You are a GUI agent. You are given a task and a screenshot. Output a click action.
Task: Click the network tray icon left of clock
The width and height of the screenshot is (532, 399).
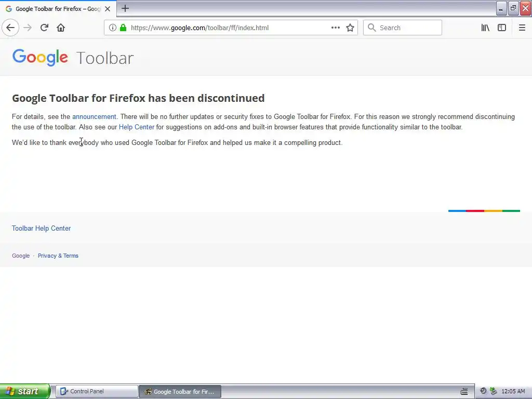click(494, 391)
